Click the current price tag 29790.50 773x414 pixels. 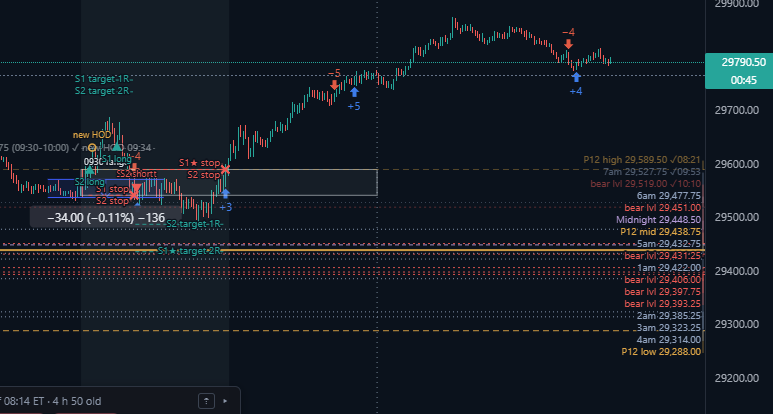743,62
